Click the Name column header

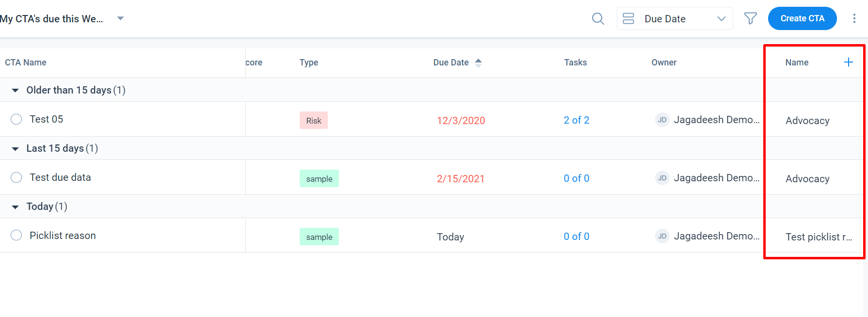797,63
